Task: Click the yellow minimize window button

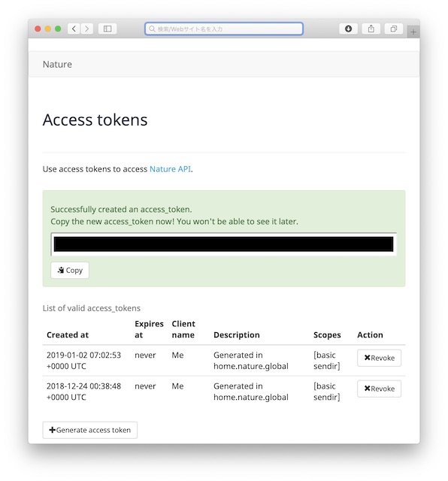Action: point(48,29)
